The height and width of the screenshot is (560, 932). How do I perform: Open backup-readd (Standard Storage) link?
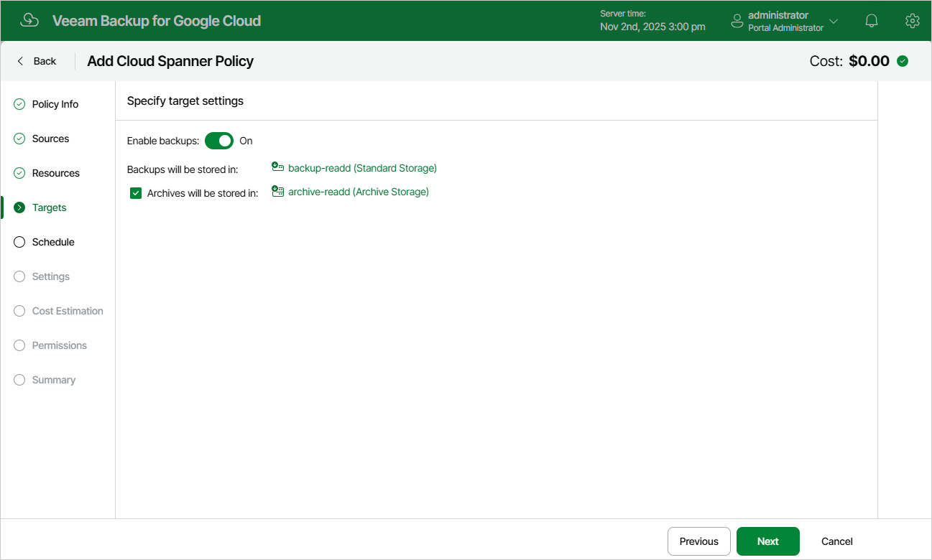pos(362,168)
